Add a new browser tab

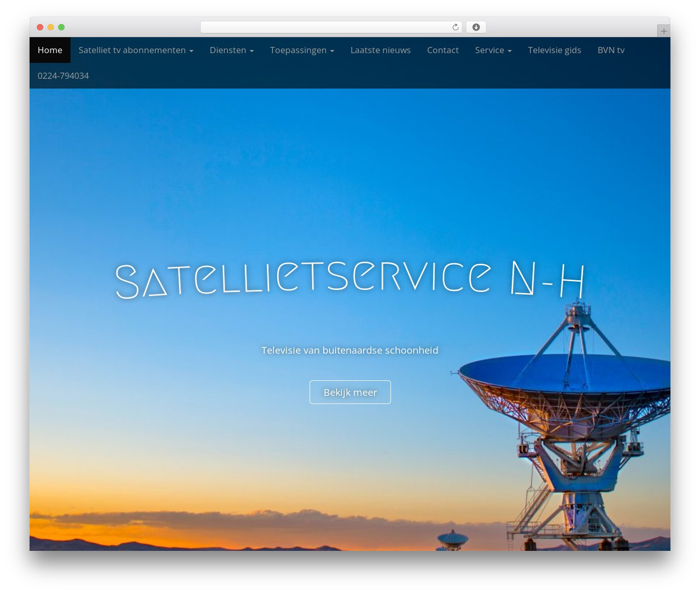click(663, 31)
